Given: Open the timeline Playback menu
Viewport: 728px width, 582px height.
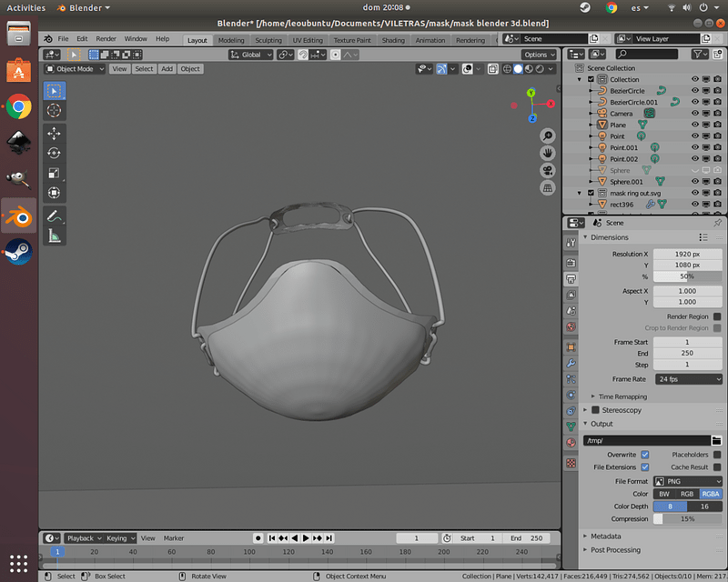Looking at the screenshot, I should [x=83, y=538].
